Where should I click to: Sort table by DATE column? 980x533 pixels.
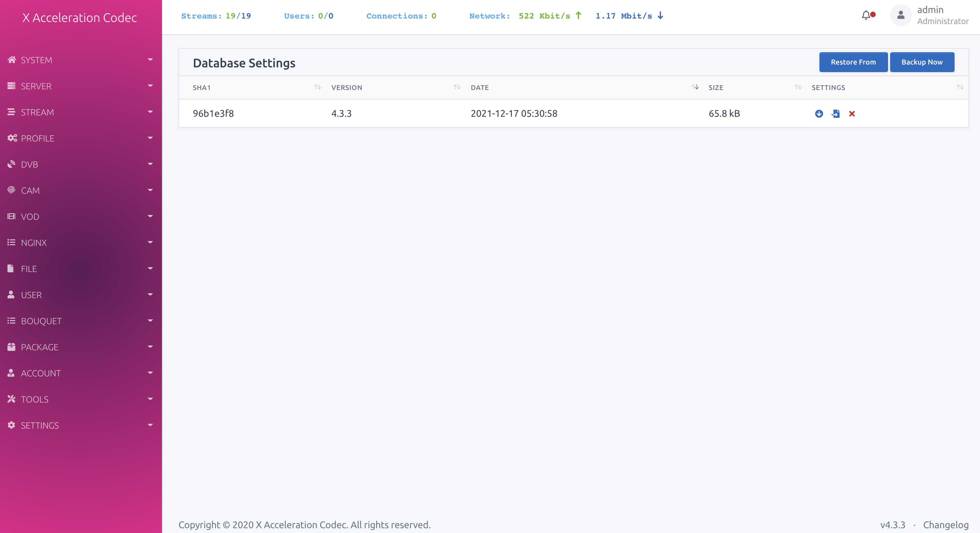point(480,88)
